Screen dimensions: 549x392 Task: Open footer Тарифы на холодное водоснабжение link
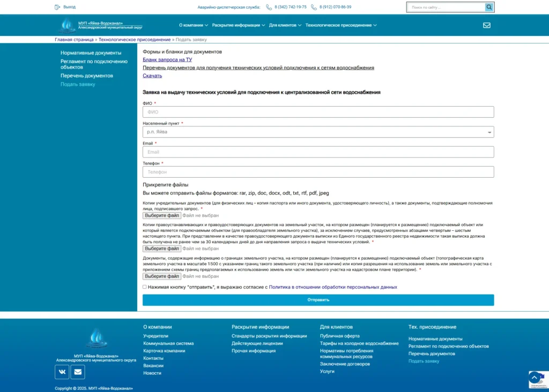(359, 343)
